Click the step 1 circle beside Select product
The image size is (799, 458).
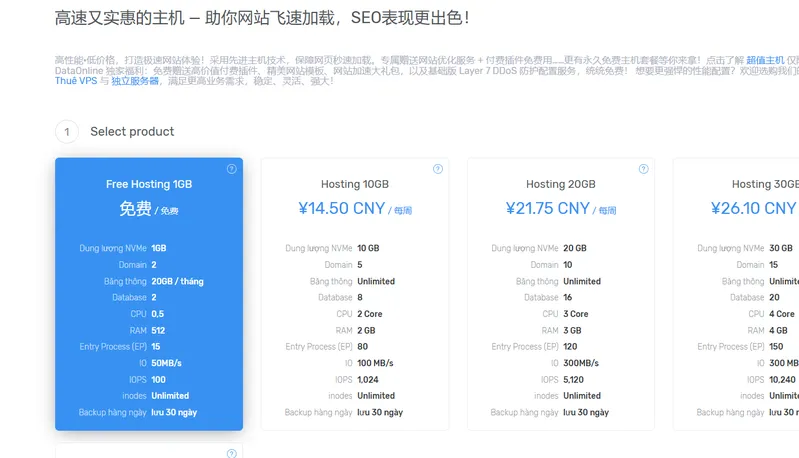[x=67, y=132]
